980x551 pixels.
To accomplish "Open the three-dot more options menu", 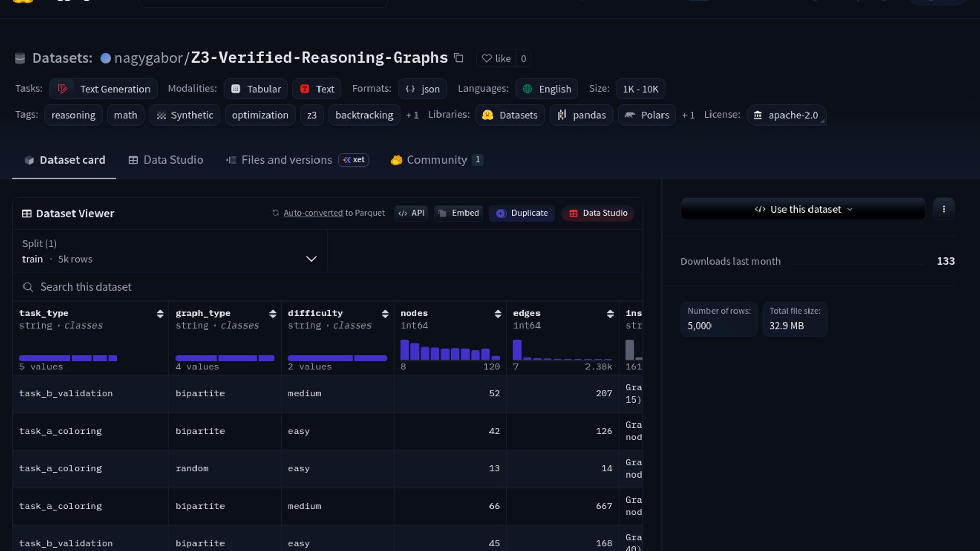I will click(944, 209).
